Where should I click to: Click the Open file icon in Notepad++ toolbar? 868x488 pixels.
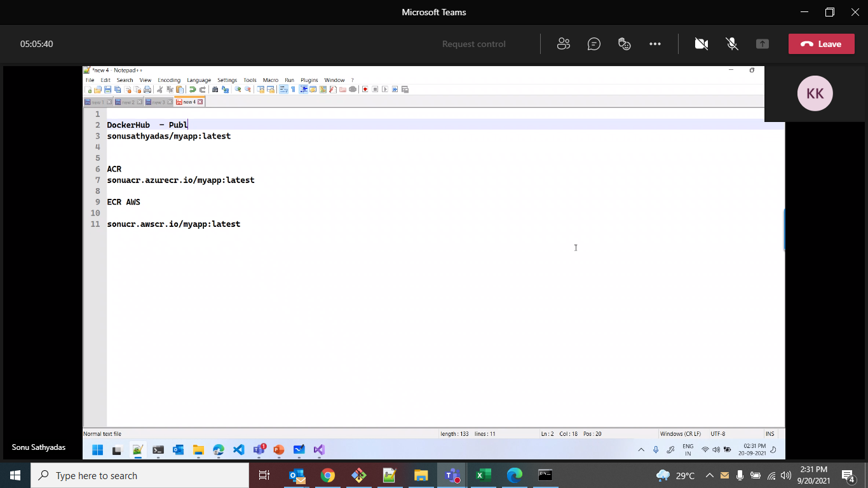(x=98, y=90)
